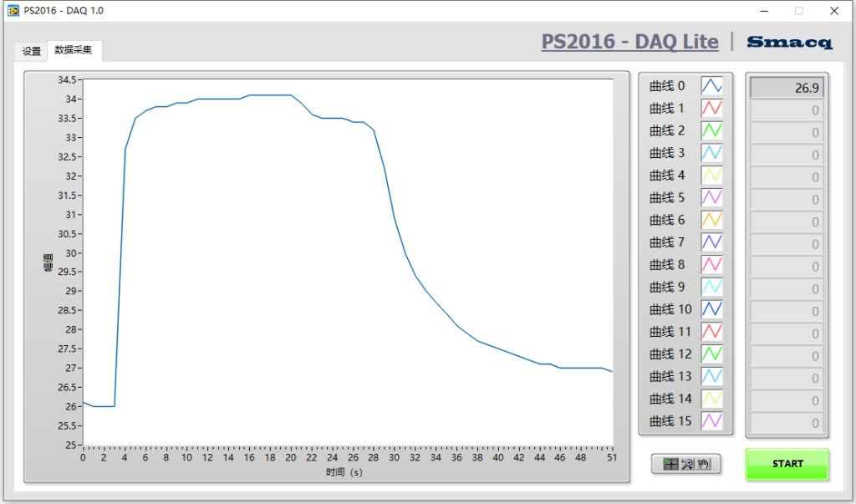
Task: Minimize the PS2016 - DAQ window
Action: tap(764, 11)
